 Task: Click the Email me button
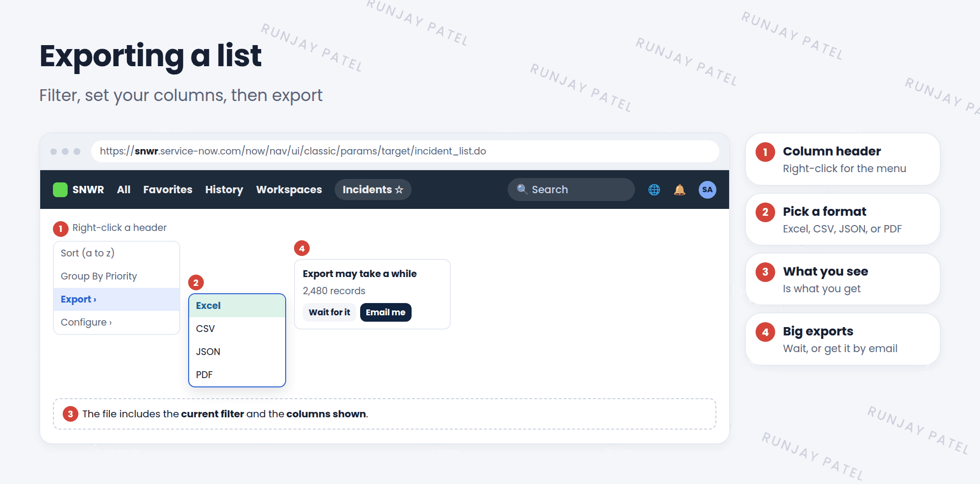click(x=386, y=312)
